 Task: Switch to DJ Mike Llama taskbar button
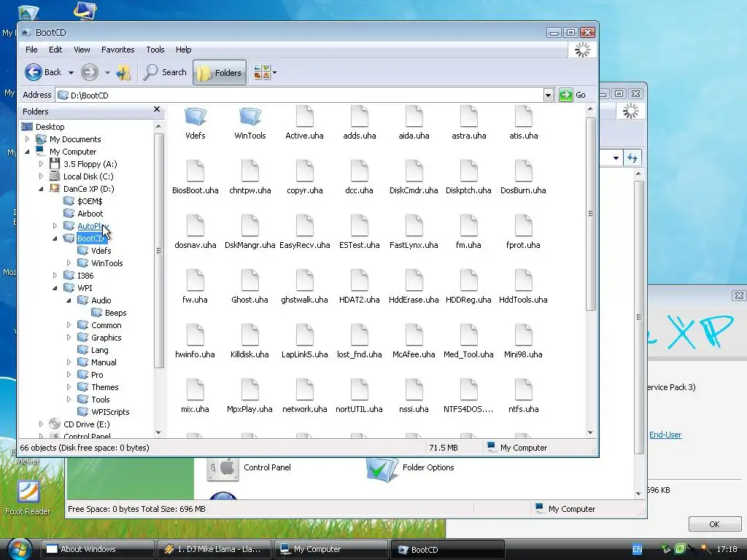(214, 549)
